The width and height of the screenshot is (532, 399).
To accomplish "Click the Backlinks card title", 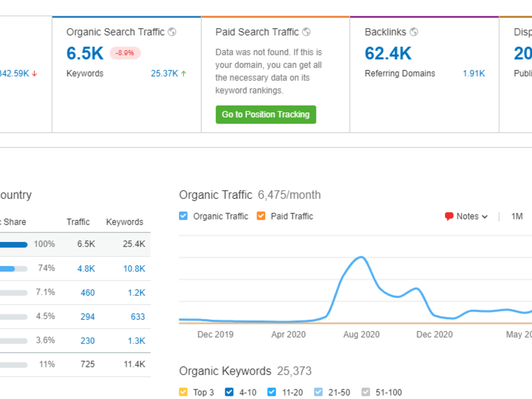I will [385, 32].
